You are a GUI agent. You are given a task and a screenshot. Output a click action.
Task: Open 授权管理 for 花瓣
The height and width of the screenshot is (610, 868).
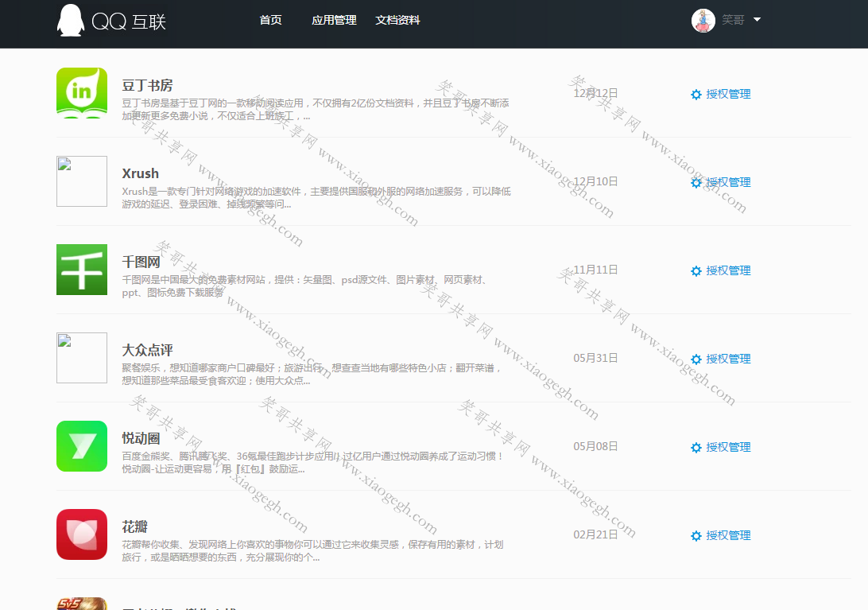click(728, 535)
